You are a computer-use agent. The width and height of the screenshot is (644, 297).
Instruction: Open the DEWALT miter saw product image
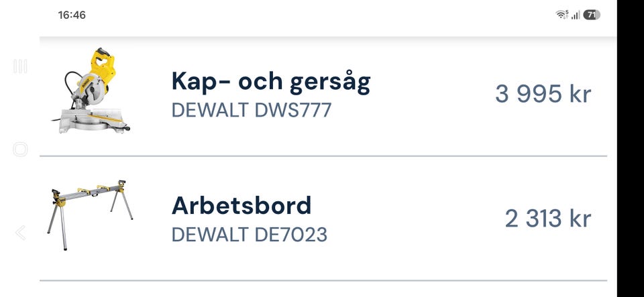(91, 91)
